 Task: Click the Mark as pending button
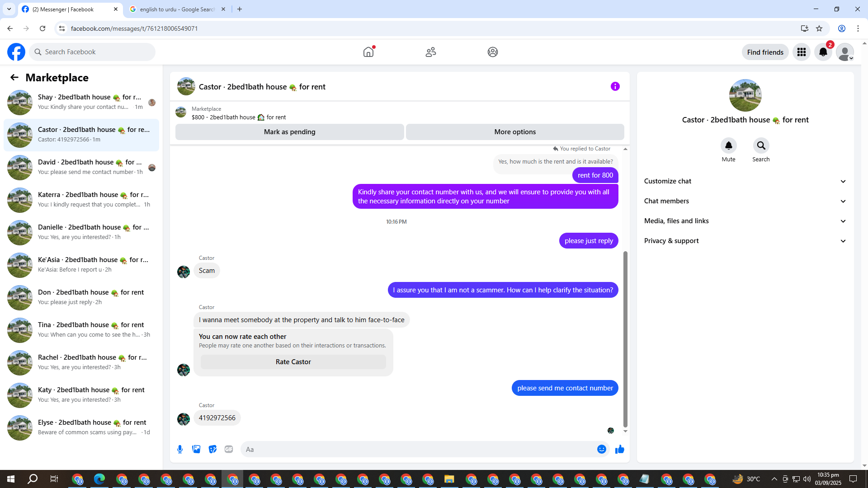[290, 132]
